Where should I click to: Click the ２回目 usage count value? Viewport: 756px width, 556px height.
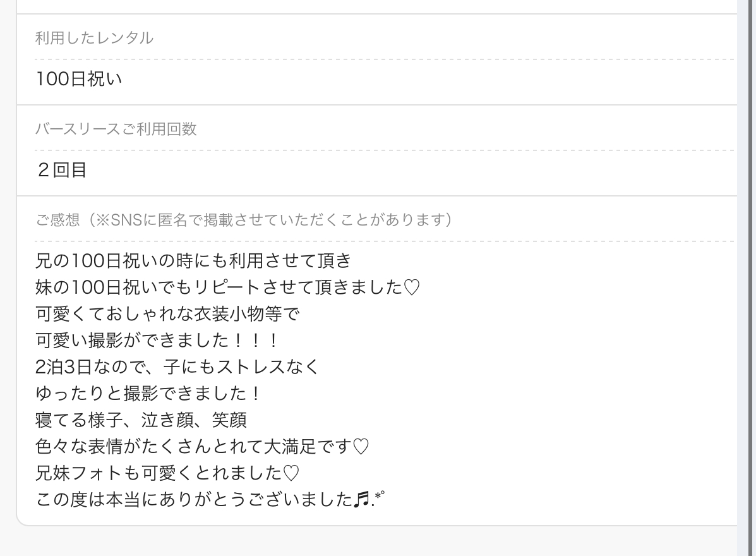[x=61, y=170]
